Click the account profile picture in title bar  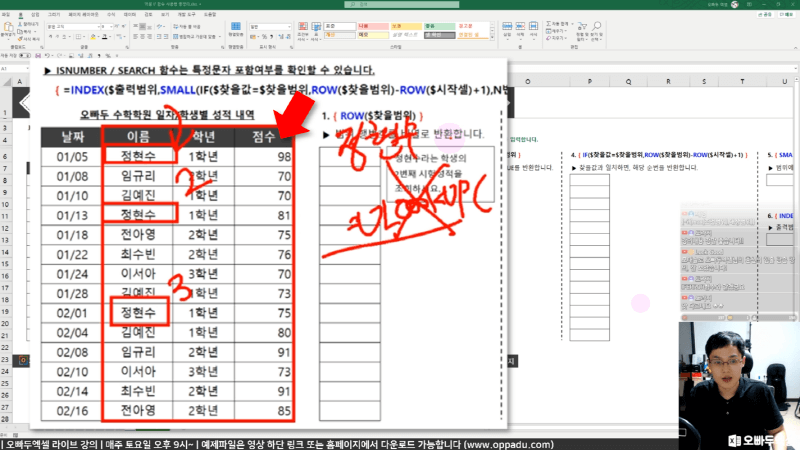click(x=735, y=5)
